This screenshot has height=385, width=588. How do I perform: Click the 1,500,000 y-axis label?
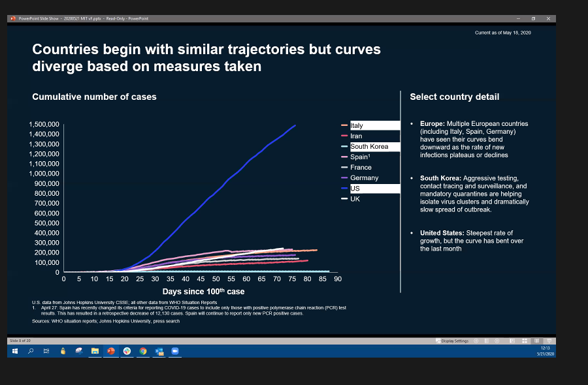(44, 125)
